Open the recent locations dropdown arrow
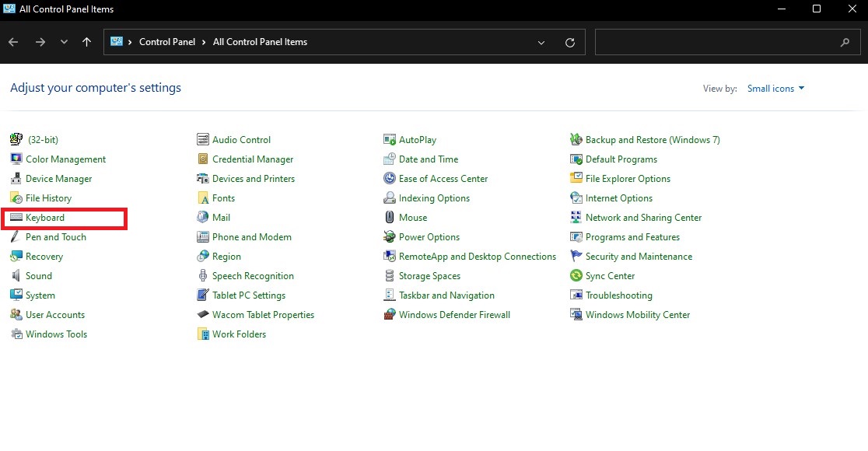Viewport: 868px width, 451px height. 64,42
